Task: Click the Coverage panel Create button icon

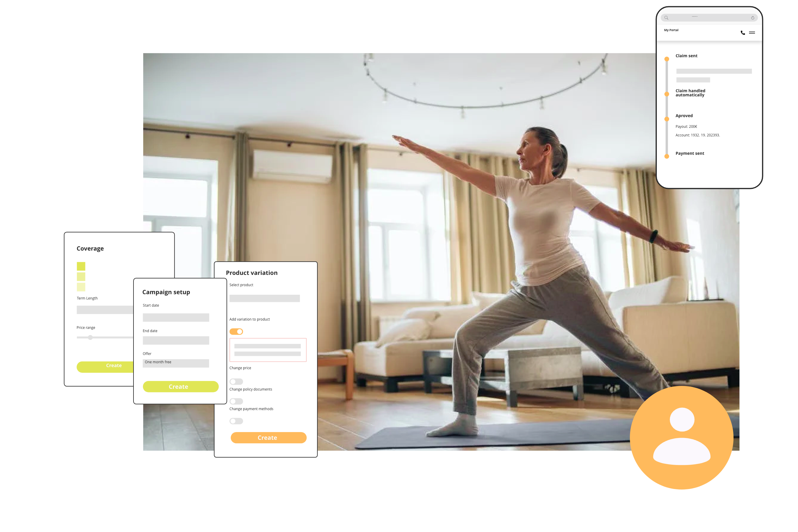Action: click(x=113, y=365)
